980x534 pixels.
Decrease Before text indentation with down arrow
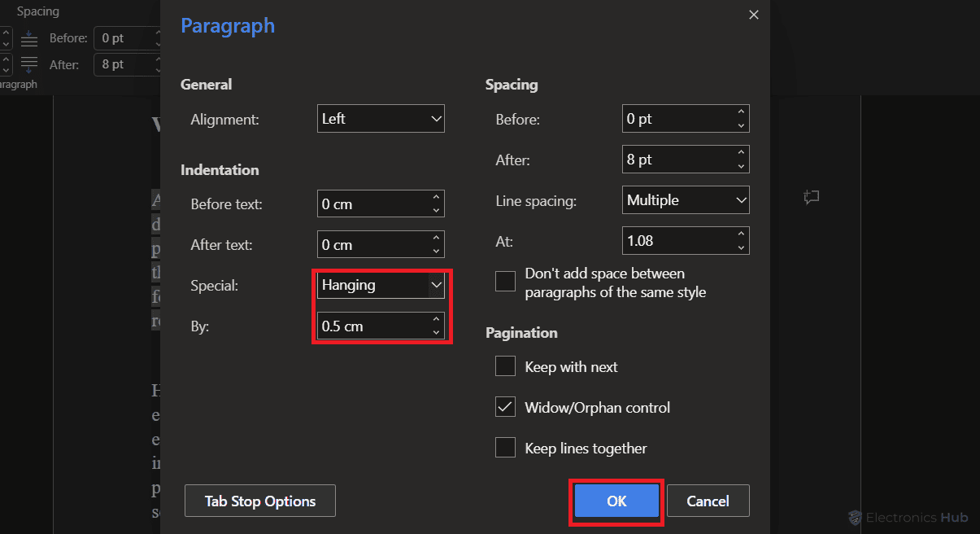[437, 210]
